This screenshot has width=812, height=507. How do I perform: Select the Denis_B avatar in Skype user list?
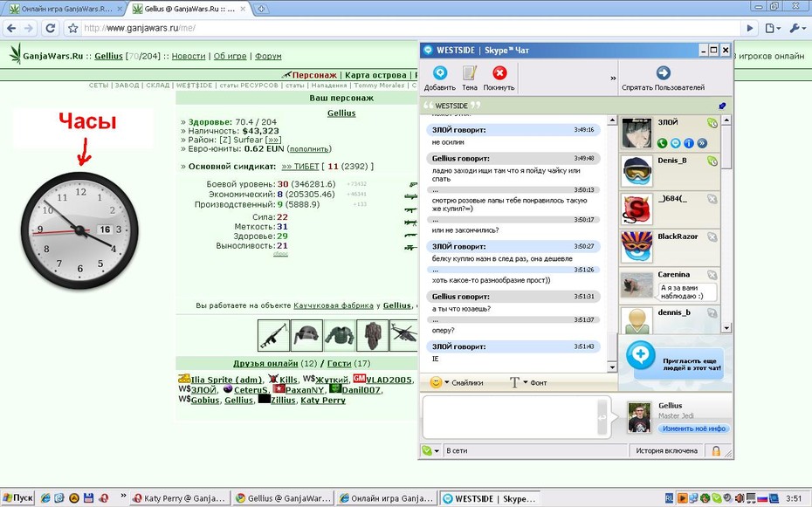637,171
